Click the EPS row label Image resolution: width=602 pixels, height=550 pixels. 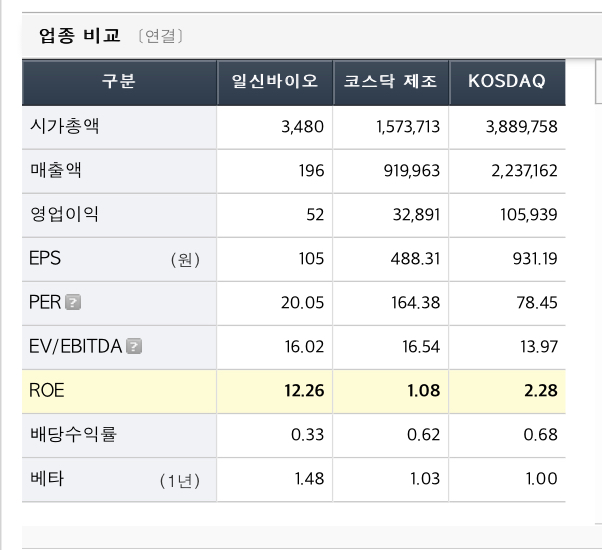[45, 258]
